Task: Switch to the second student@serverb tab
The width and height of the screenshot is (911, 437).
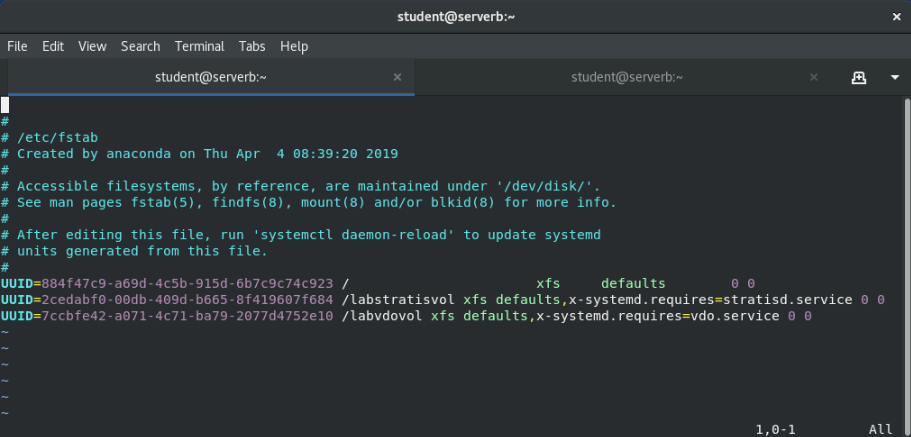Action: pyautogui.click(x=627, y=77)
